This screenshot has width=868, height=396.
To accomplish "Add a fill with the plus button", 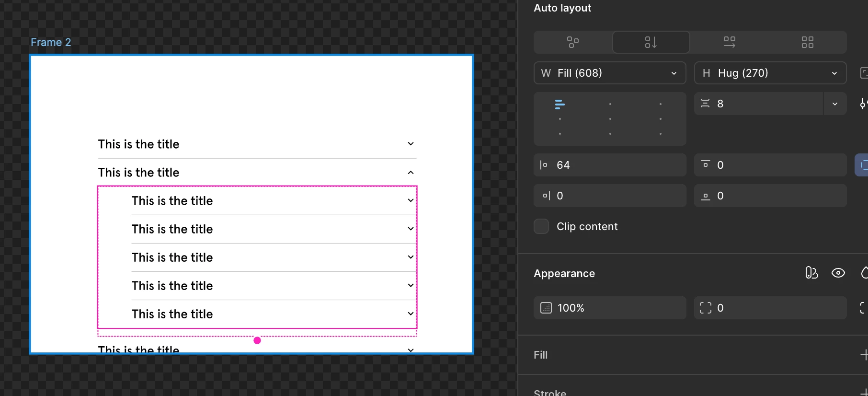I will point(864,355).
